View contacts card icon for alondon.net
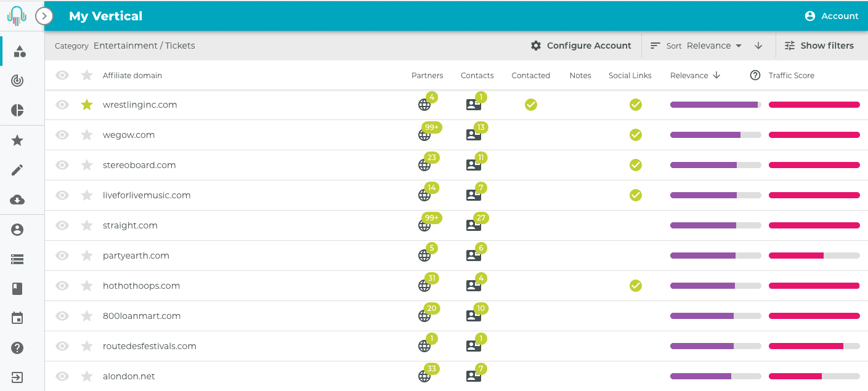 coord(474,376)
